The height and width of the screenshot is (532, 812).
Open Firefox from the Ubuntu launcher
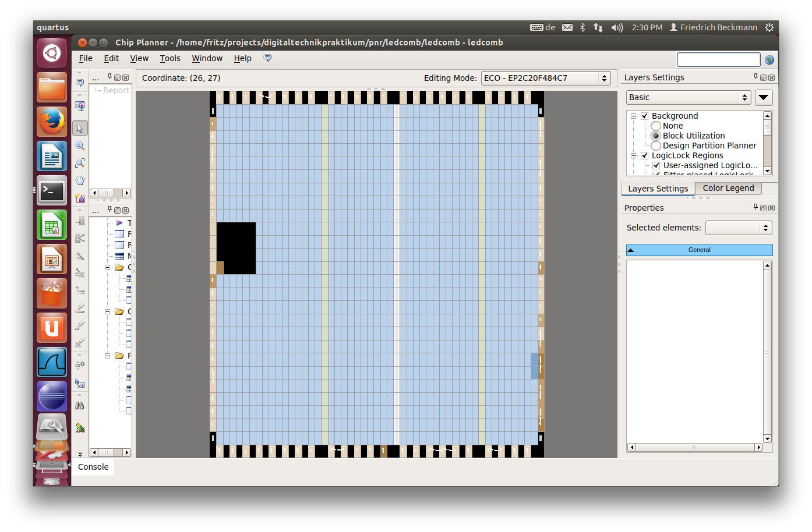tap(52, 122)
